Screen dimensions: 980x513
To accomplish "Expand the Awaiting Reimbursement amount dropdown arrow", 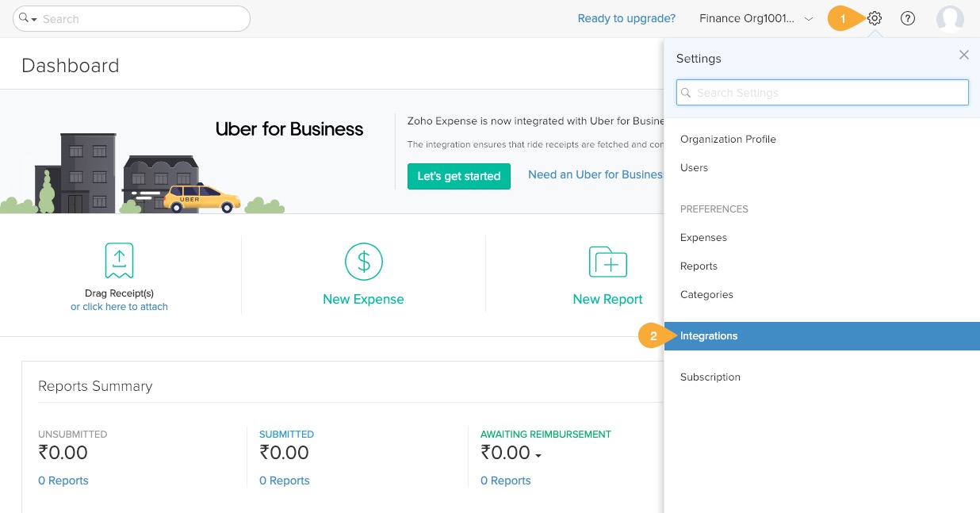I will click(x=538, y=456).
